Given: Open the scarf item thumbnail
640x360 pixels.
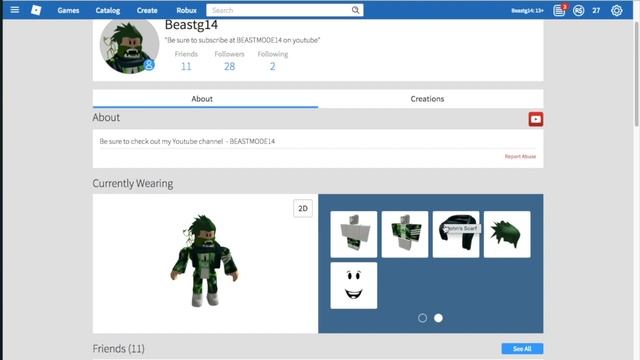Looking at the screenshot, I should [x=456, y=234].
